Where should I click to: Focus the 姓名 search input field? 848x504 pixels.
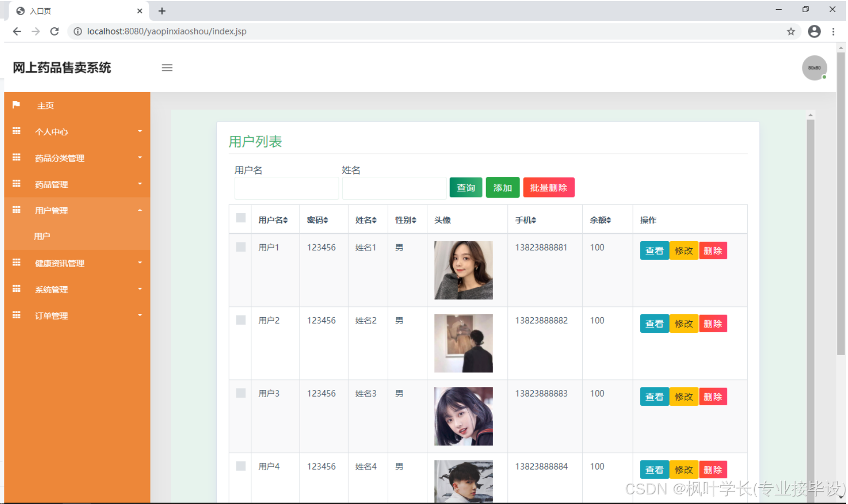[394, 188]
